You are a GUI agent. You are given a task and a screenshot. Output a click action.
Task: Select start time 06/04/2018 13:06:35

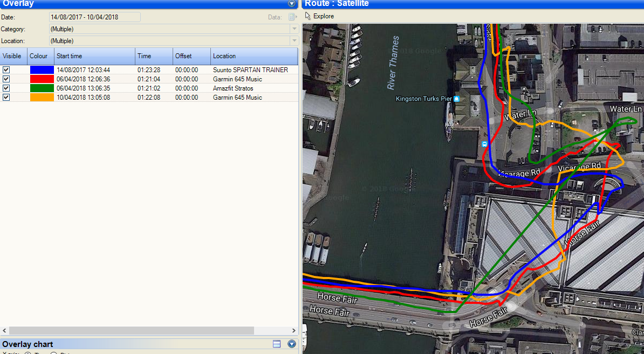84,88
